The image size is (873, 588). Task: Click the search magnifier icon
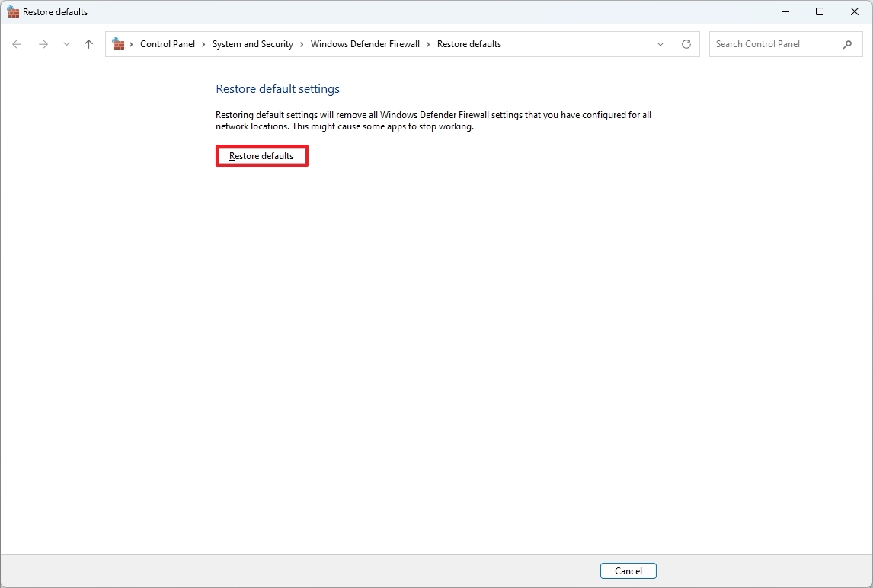847,43
